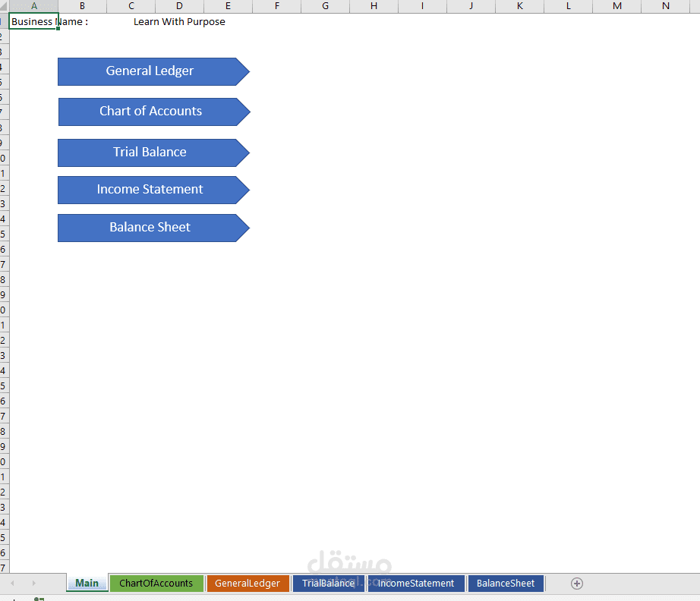The width and height of the screenshot is (700, 601).
Task: Click the Trial Balance arrow button
Action: [x=149, y=153]
